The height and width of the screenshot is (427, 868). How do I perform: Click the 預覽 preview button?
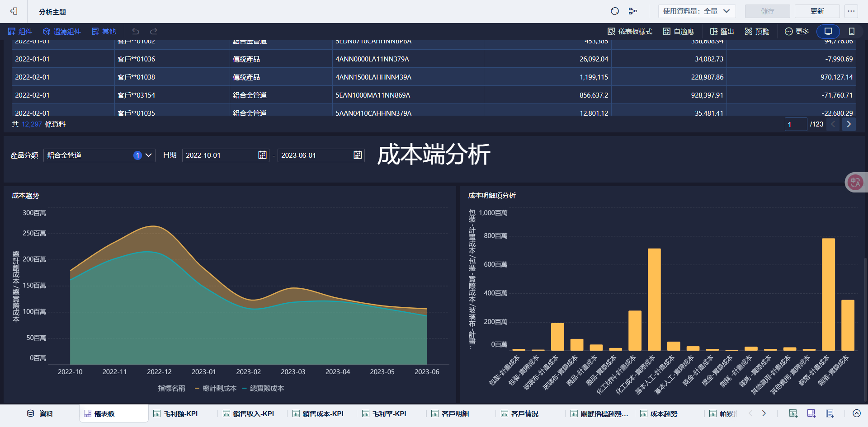point(757,31)
